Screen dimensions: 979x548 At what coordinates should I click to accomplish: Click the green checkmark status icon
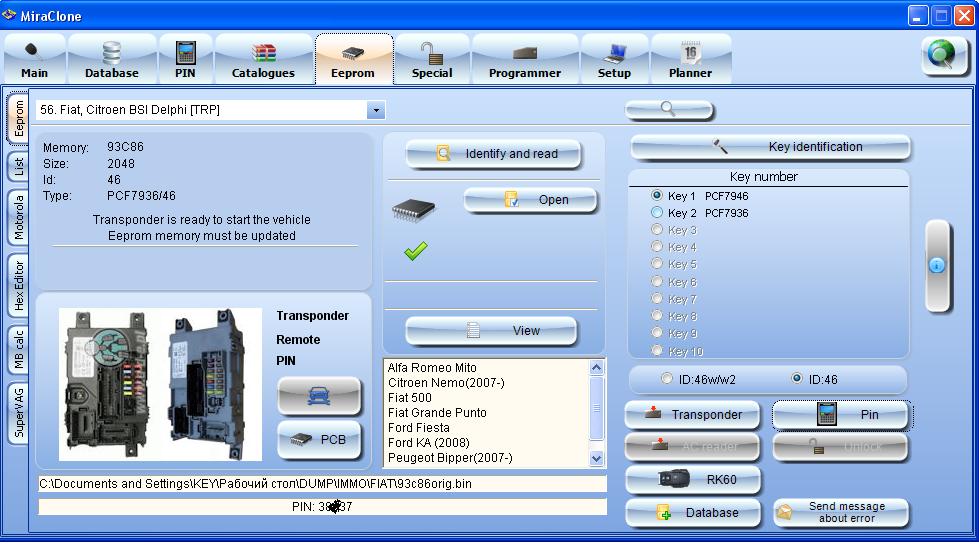pyautogui.click(x=416, y=250)
